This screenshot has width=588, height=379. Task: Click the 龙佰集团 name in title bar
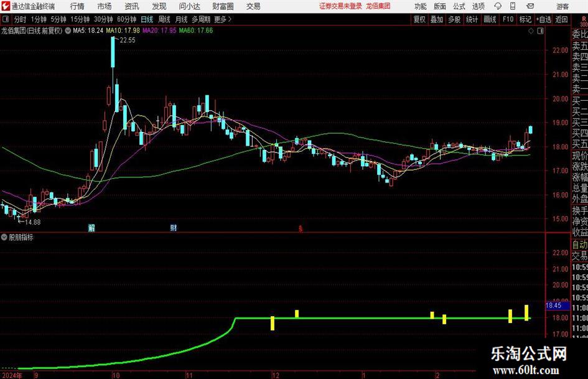[378, 6]
